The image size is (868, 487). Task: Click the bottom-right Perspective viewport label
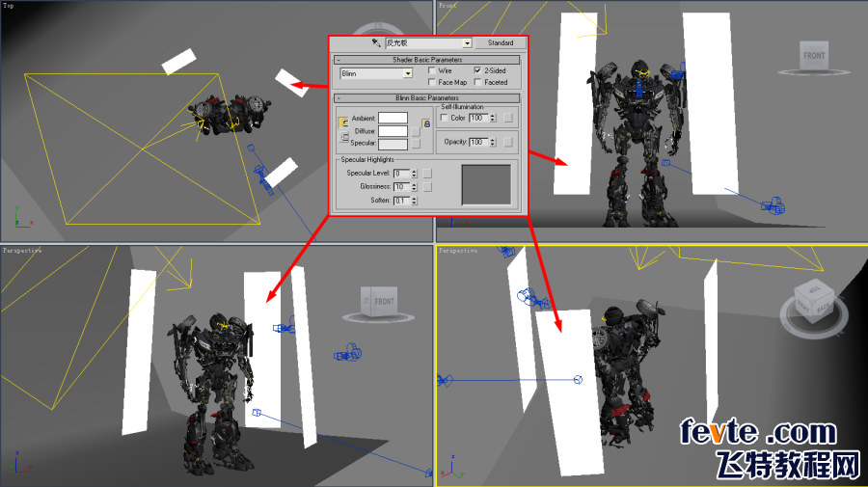point(458,251)
